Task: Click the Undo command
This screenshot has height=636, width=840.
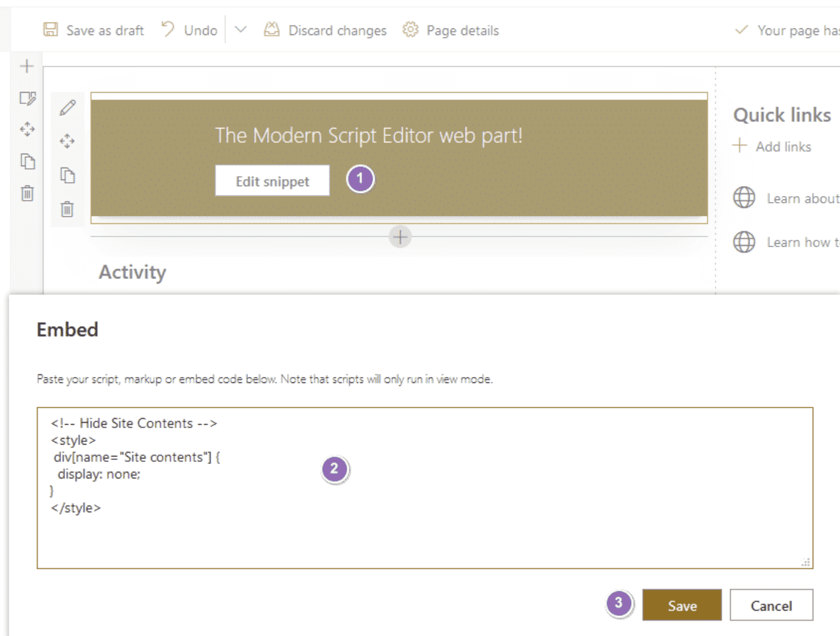Action: click(190, 30)
